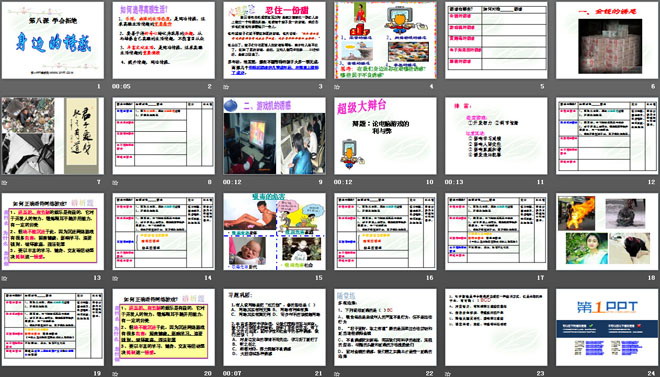Screen dimensions: 660x377
Task: Click the animation star icon under slide 22
Action: point(337,373)
